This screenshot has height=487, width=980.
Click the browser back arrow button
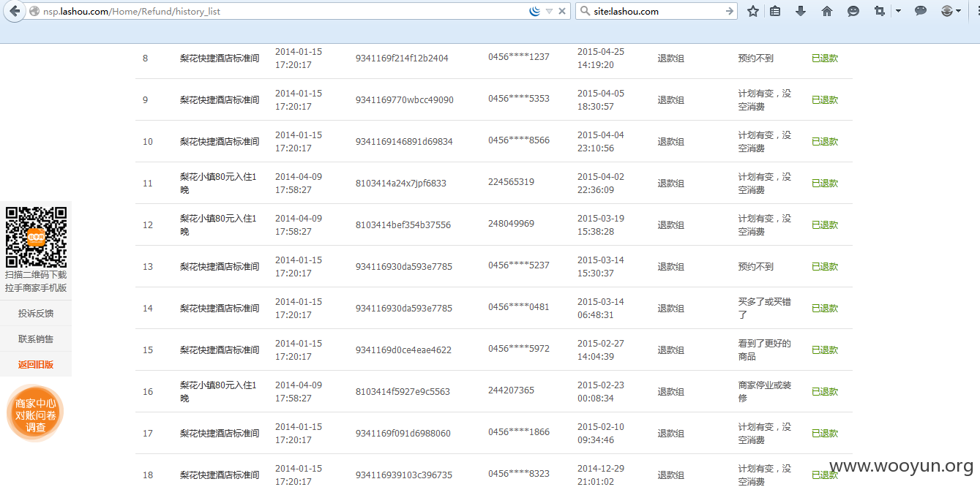pos(14,11)
